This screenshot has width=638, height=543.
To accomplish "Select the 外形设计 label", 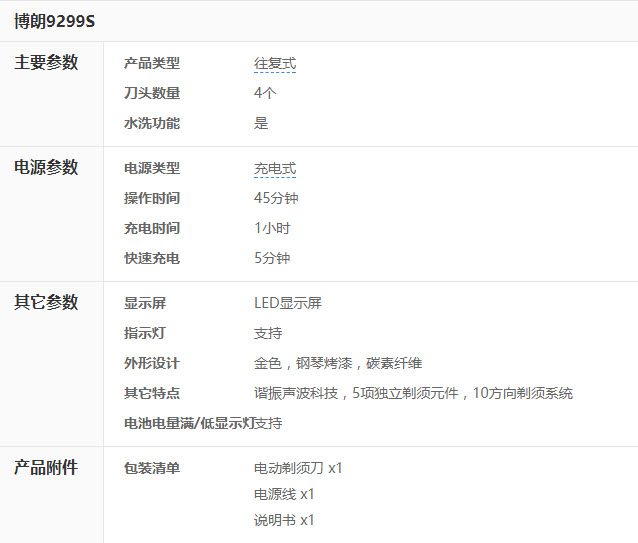I will tap(152, 363).
